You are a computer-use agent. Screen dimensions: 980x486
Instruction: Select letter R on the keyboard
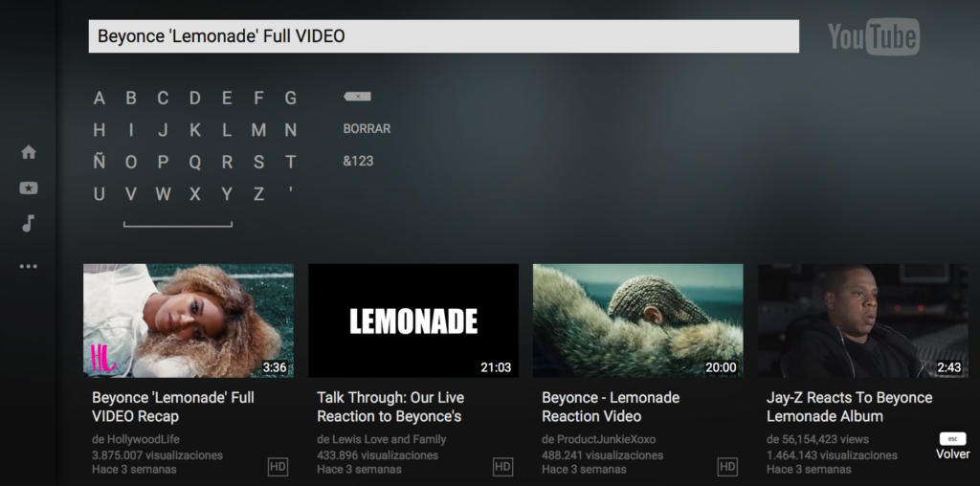point(227,163)
